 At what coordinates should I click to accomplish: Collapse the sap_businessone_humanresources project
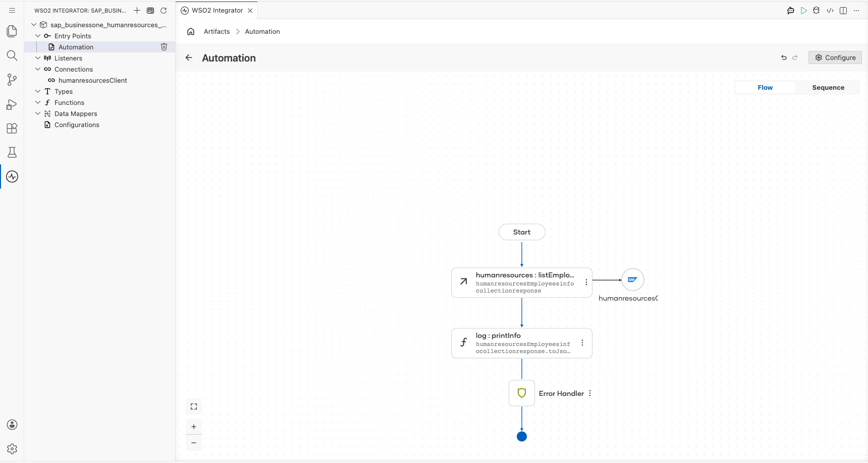coord(34,25)
